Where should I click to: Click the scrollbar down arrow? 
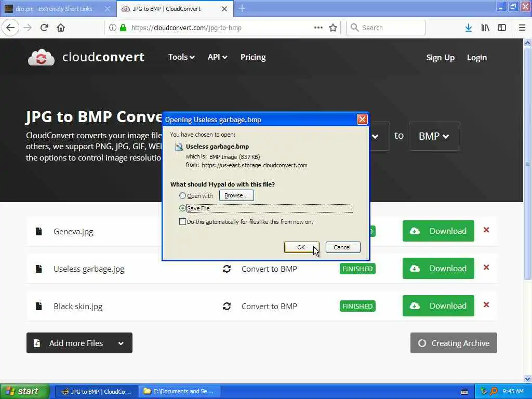click(527, 379)
